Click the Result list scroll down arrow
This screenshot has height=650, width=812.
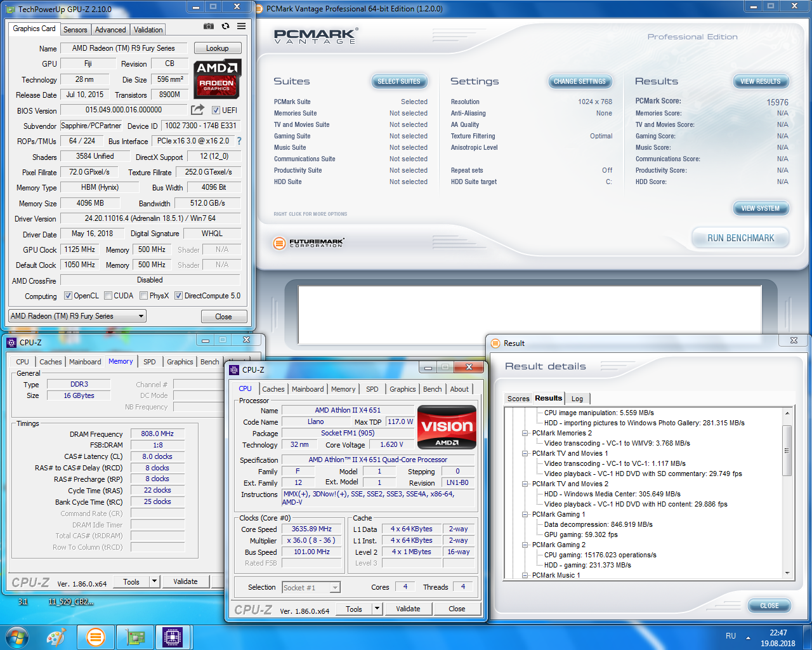click(x=787, y=573)
